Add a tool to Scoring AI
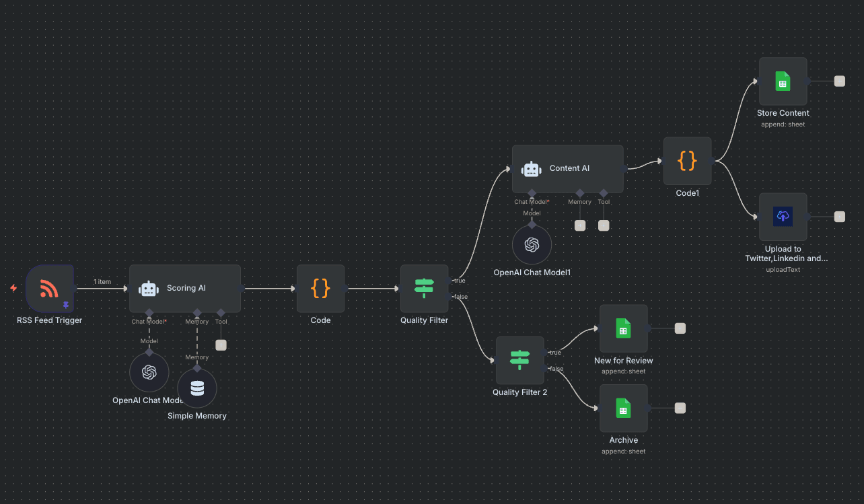The width and height of the screenshot is (864, 504). [221, 345]
